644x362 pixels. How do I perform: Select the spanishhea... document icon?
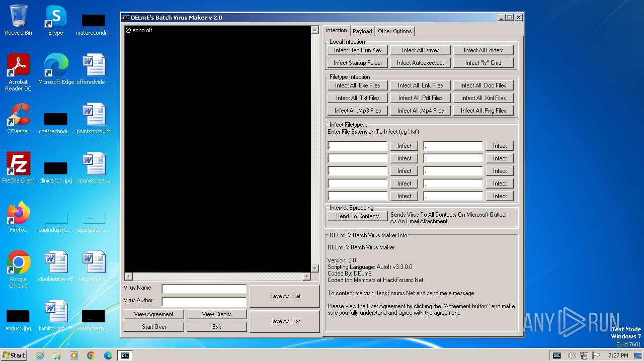[x=94, y=168]
